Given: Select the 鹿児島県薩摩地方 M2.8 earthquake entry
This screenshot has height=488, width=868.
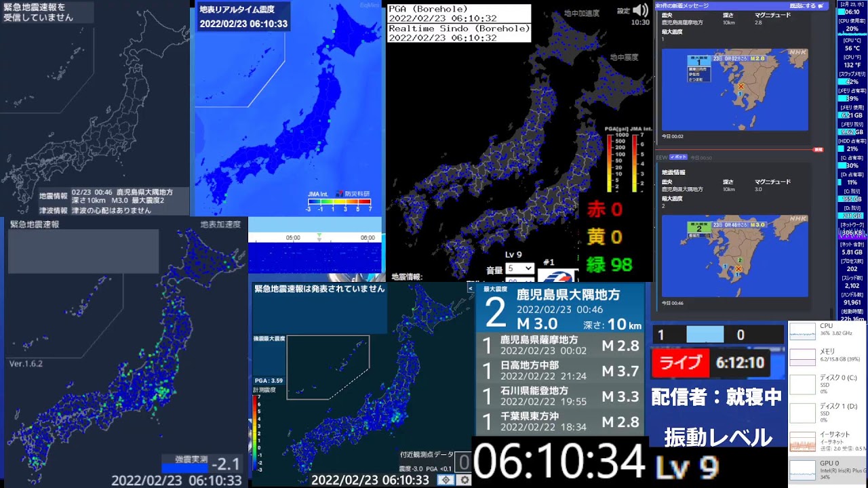Looking at the screenshot, I should click(x=560, y=344).
